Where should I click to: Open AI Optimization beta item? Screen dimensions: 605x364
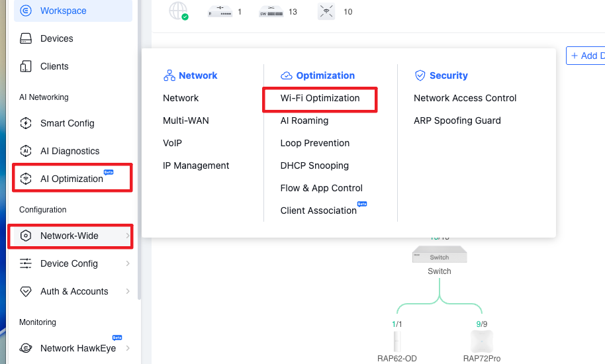click(71, 179)
